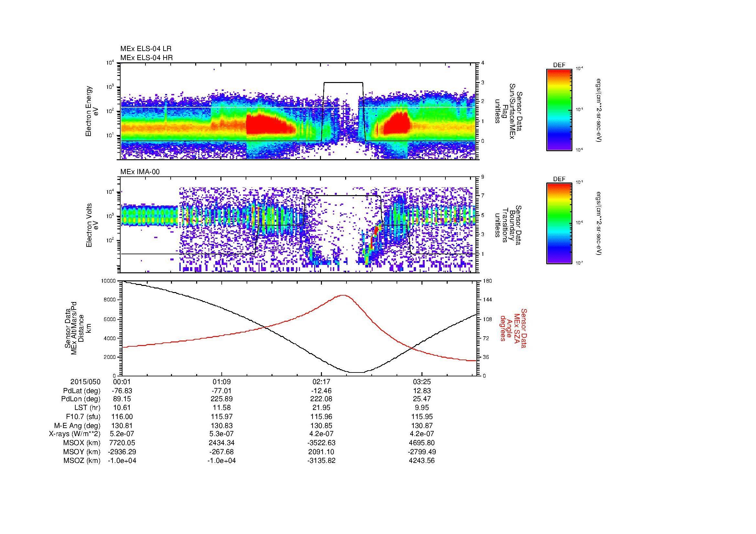Click the 'MSOX (km)' row label

82,443
